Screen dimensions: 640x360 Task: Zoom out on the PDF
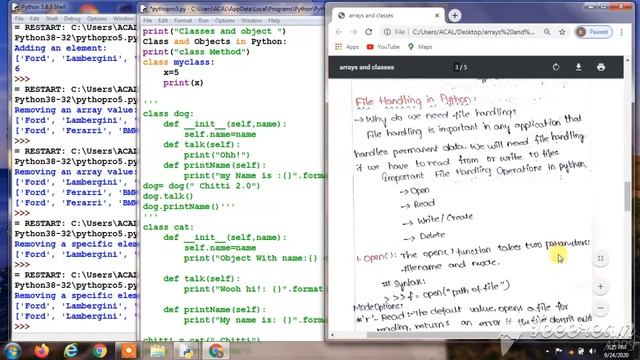600,308
